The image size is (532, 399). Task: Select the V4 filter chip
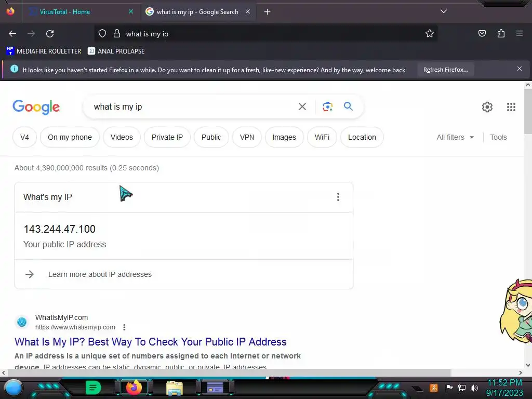(24, 137)
